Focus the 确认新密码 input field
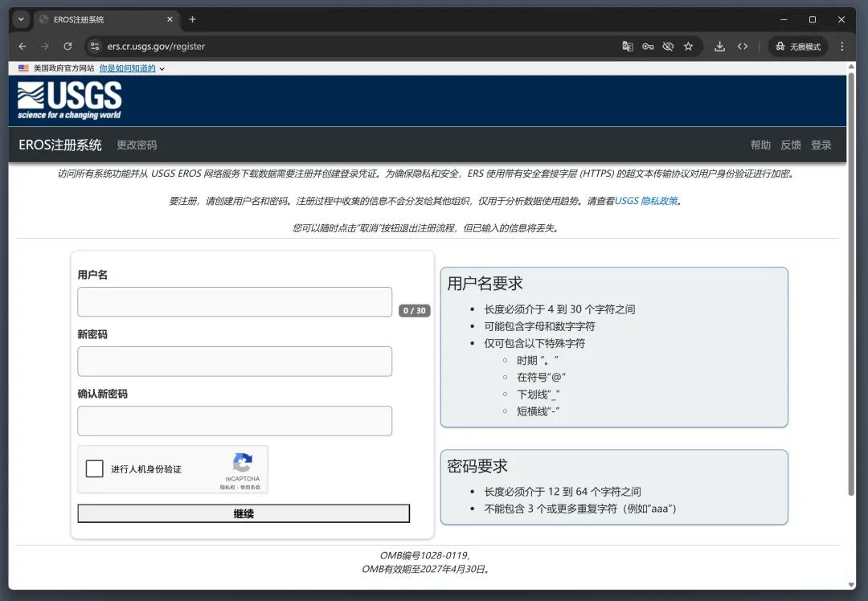This screenshot has width=868, height=601. point(235,421)
